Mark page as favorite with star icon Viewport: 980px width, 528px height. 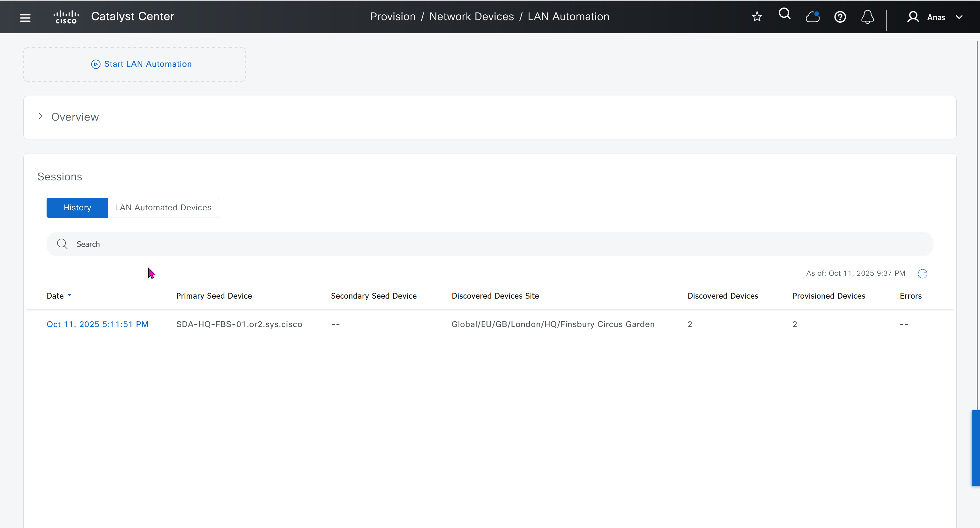(x=757, y=17)
